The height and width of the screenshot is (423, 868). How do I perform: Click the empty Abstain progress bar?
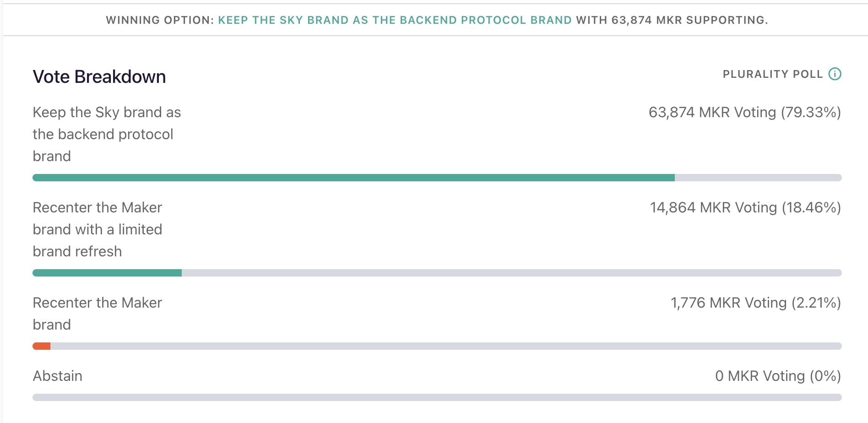tap(437, 397)
